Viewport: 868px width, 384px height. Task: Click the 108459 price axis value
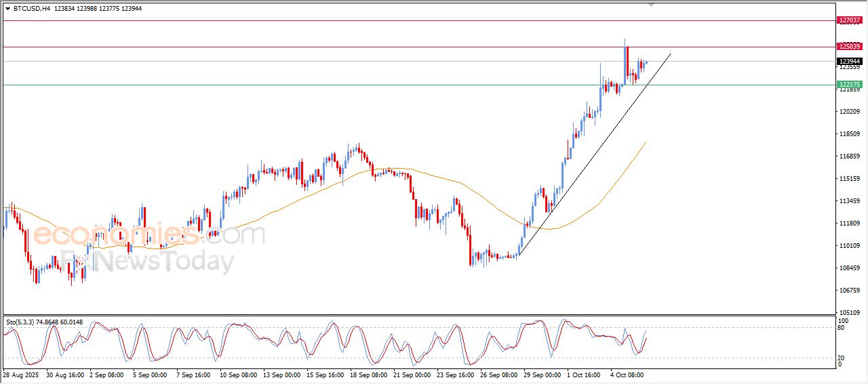(x=849, y=268)
